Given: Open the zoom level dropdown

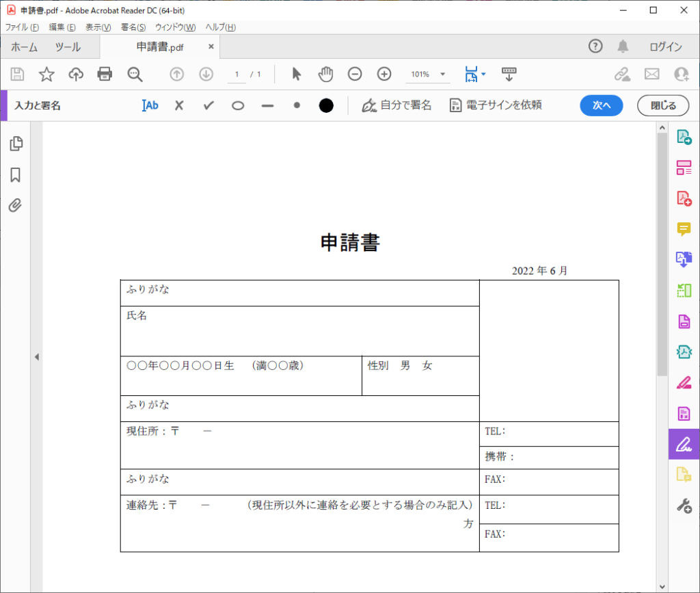Looking at the screenshot, I should pos(442,74).
